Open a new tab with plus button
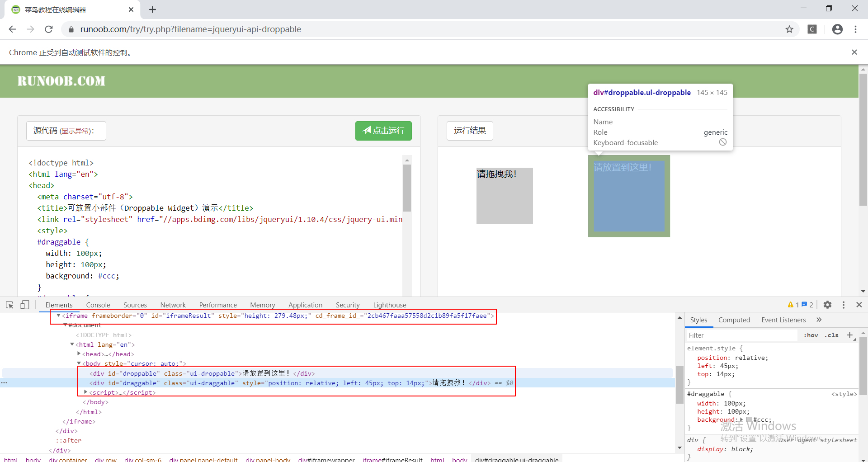Image resolution: width=868 pixels, height=462 pixels. pos(152,9)
